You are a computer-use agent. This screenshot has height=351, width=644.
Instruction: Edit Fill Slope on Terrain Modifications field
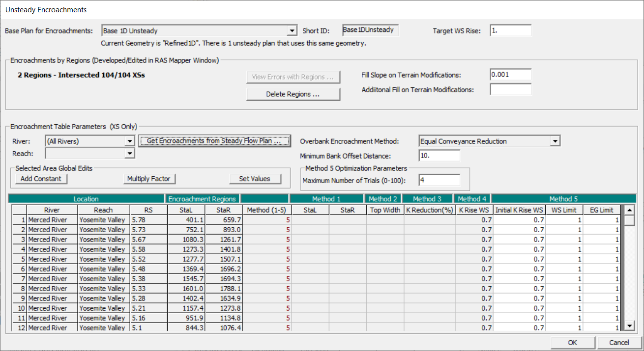point(510,75)
